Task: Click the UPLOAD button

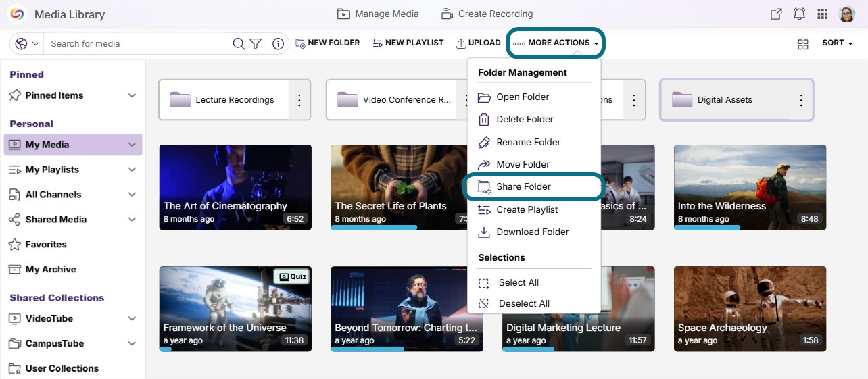Action: click(478, 43)
